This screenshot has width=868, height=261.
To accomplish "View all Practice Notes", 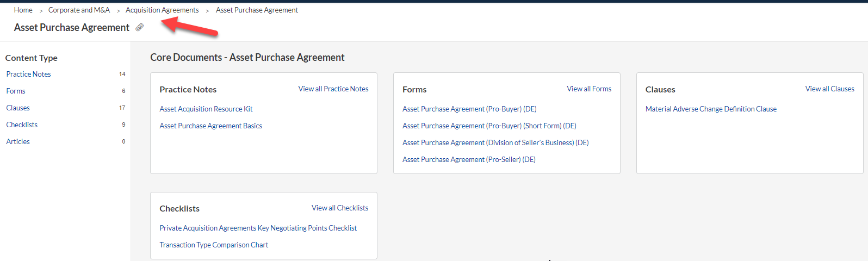I will click(x=333, y=89).
